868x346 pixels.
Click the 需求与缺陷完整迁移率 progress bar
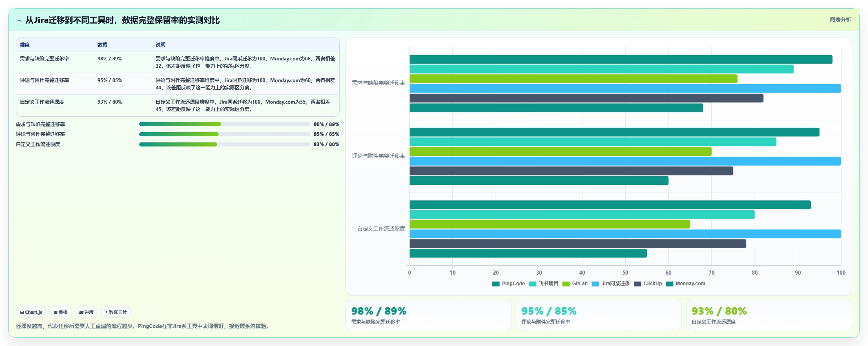[225, 124]
